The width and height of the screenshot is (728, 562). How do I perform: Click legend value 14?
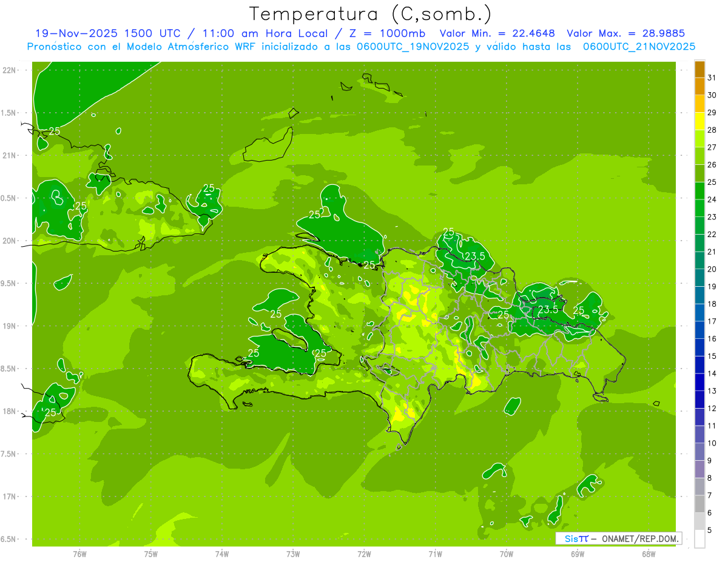point(712,373)
